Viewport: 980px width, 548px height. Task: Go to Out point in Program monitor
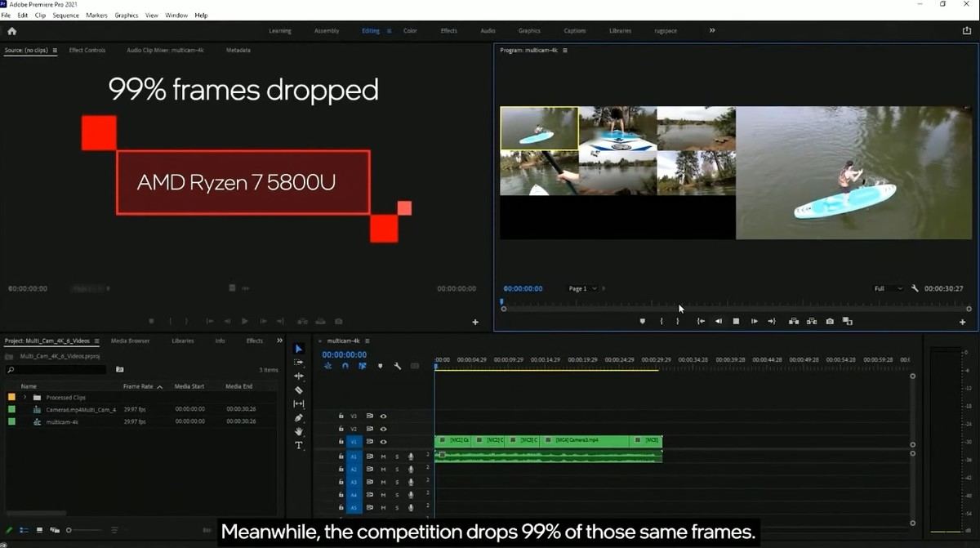[772, 322]
